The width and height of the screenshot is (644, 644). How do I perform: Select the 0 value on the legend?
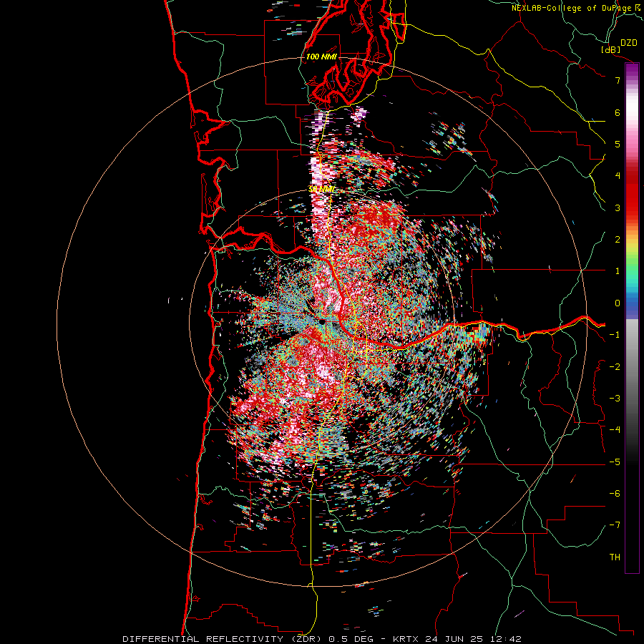tap(618, 303)
